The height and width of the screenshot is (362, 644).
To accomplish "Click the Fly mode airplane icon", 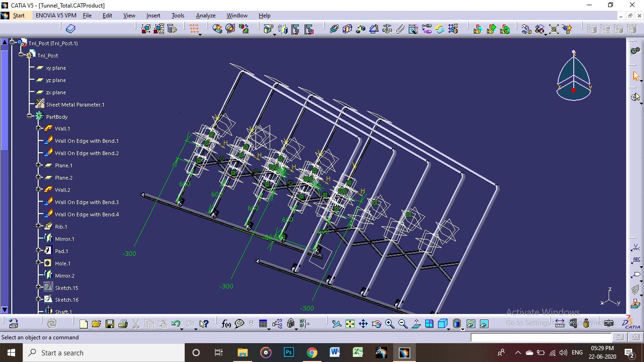I will [337, 324].
